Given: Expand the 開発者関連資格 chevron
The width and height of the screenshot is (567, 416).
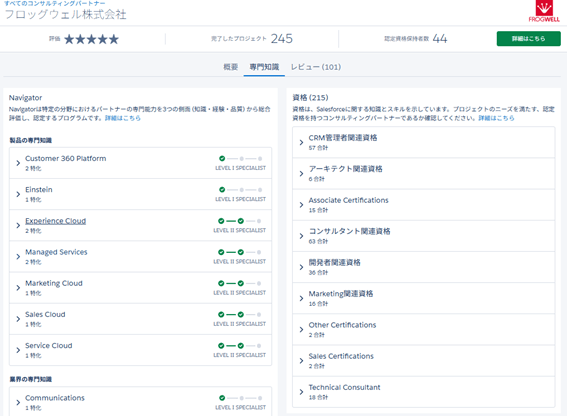Looking at the screenshot, I should tap(301, 267).
